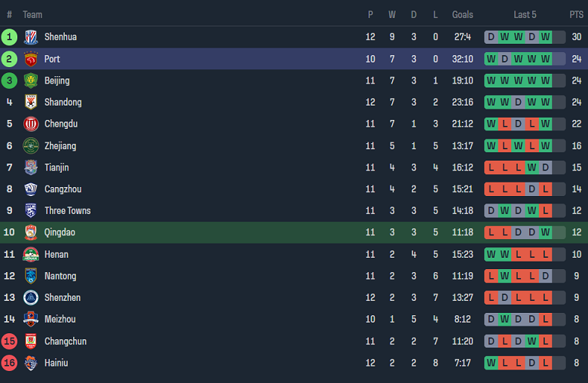
Task: Sort standings by Goals column header
Action: [462, 14]
